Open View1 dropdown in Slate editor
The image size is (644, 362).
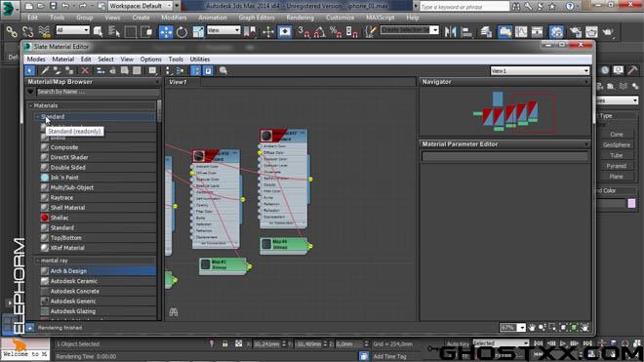[x=540, y=70]
